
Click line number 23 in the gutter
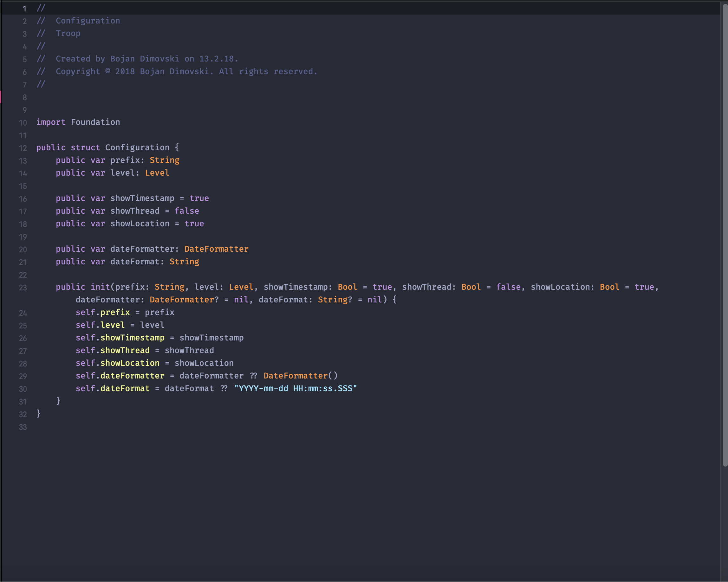23,288
